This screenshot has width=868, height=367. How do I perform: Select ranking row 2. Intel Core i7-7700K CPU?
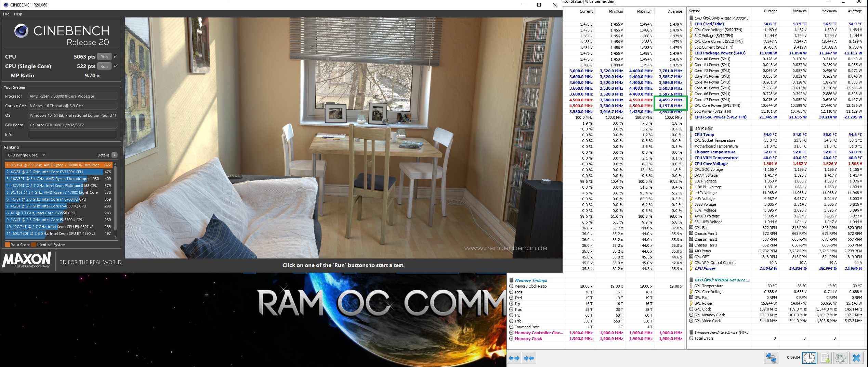coord(58,172)
